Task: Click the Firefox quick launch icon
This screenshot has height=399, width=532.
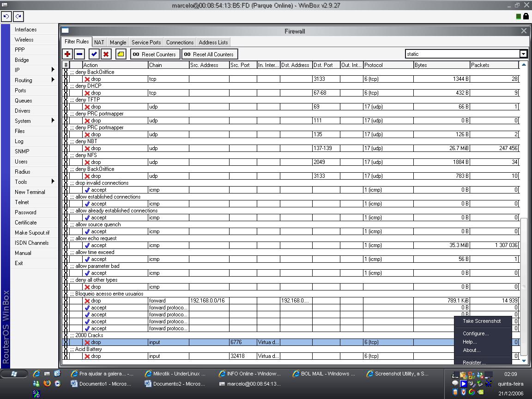Action: point(47,383)
